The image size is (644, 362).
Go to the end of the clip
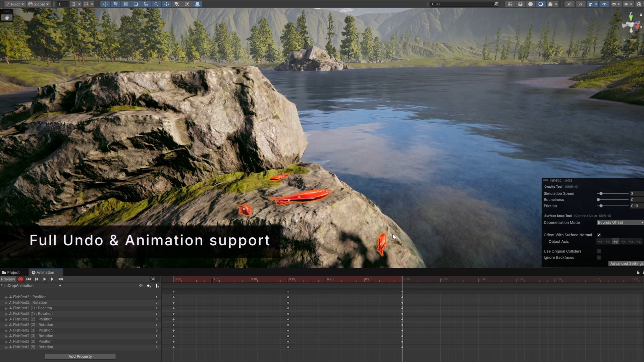61,279
